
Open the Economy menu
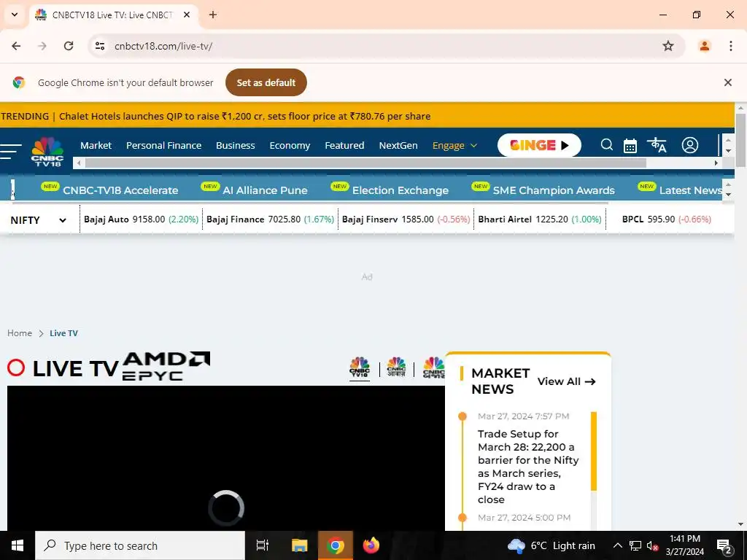click(290, 145)
